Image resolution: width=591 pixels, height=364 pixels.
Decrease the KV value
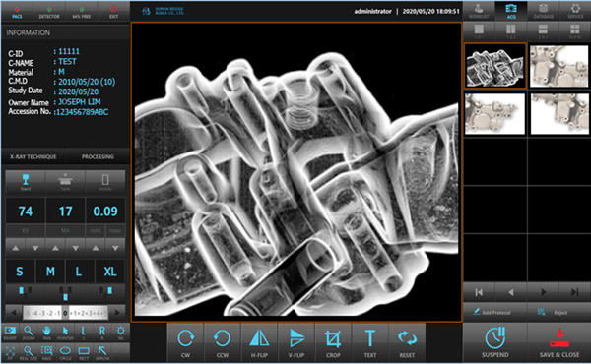pyautogui.click(x=35, y=248)
